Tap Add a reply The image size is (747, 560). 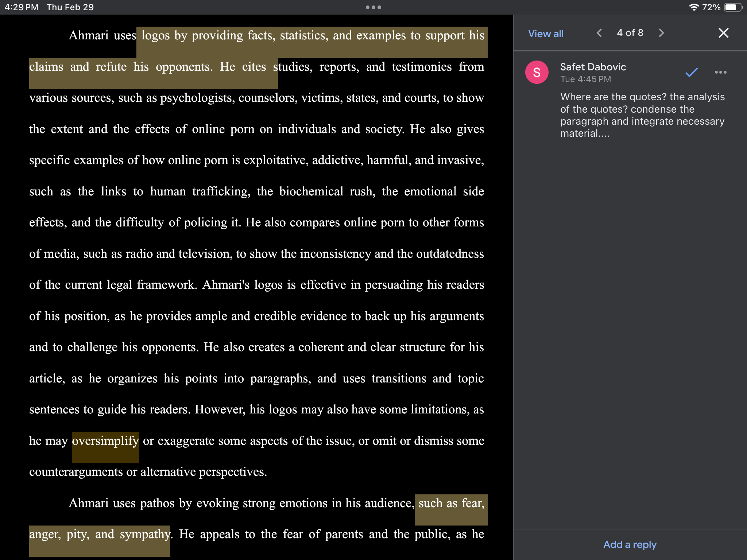pos(630,544)
